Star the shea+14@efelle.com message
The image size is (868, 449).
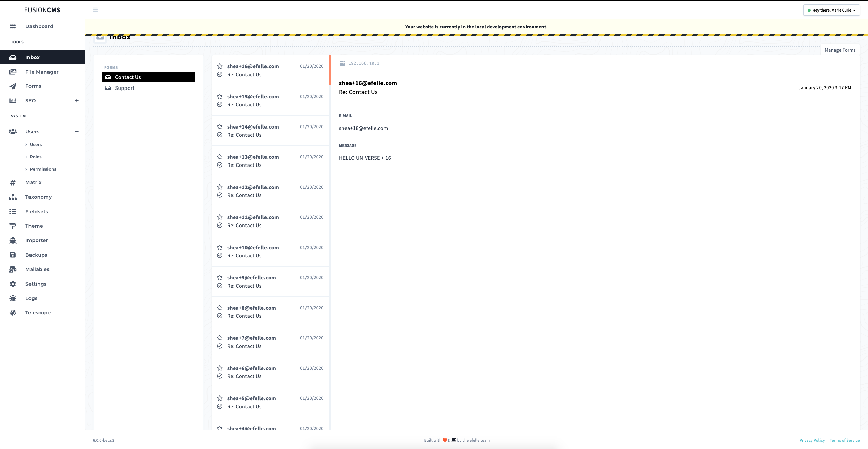(x=220, y=127)
